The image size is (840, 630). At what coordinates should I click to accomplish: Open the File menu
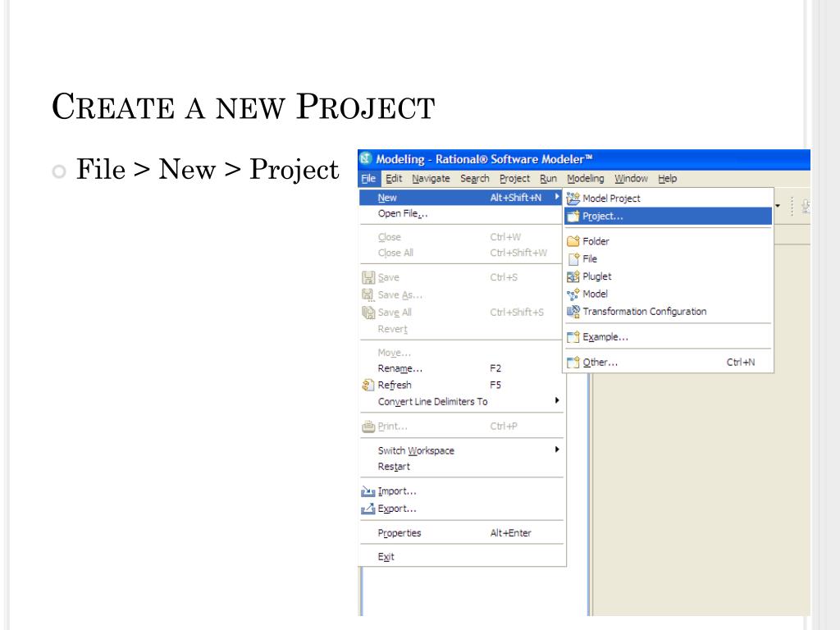(x=368, y=178)
